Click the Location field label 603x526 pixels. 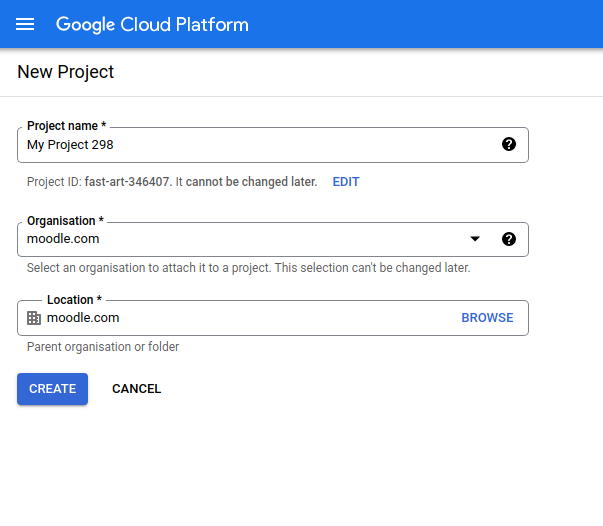pyautogui.click(x=74, y=300)
